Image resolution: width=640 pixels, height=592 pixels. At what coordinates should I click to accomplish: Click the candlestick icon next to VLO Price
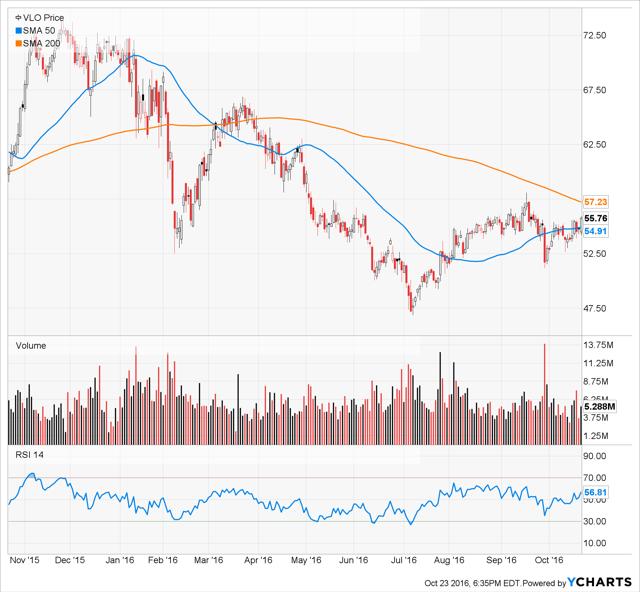[x=18, y=18]
